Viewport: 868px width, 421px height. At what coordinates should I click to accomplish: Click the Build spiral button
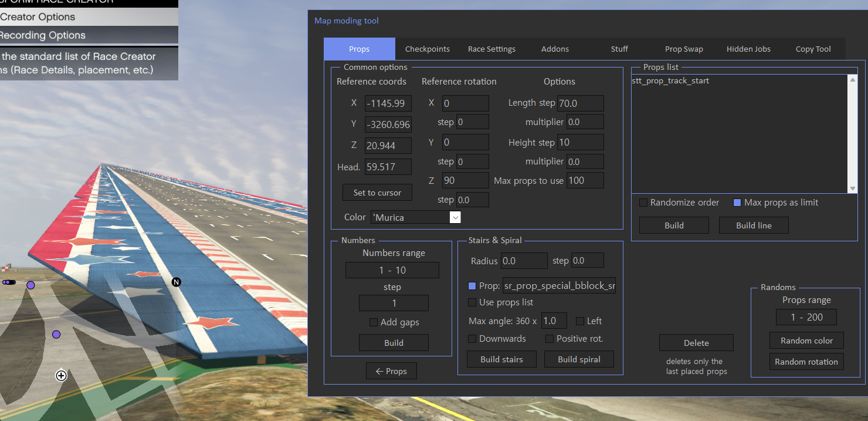coord(579,359)
